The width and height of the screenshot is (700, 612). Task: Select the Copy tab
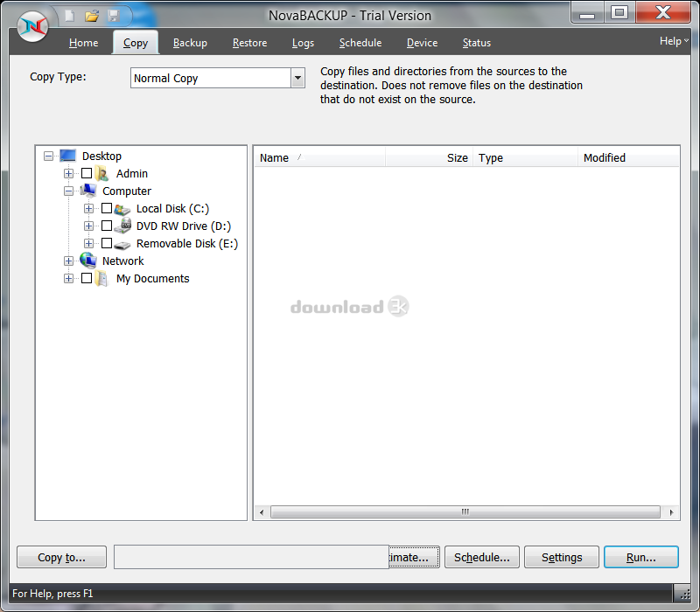point(136,43)
